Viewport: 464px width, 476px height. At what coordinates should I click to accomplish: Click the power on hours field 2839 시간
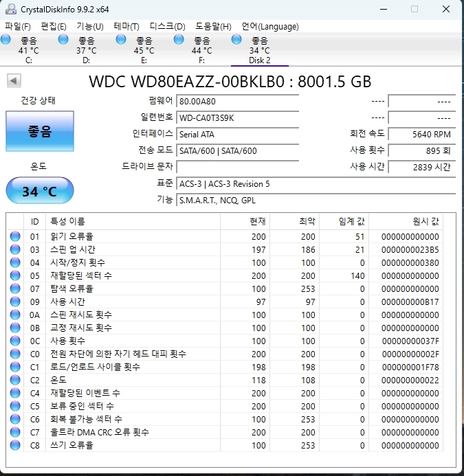pos(422,167)
